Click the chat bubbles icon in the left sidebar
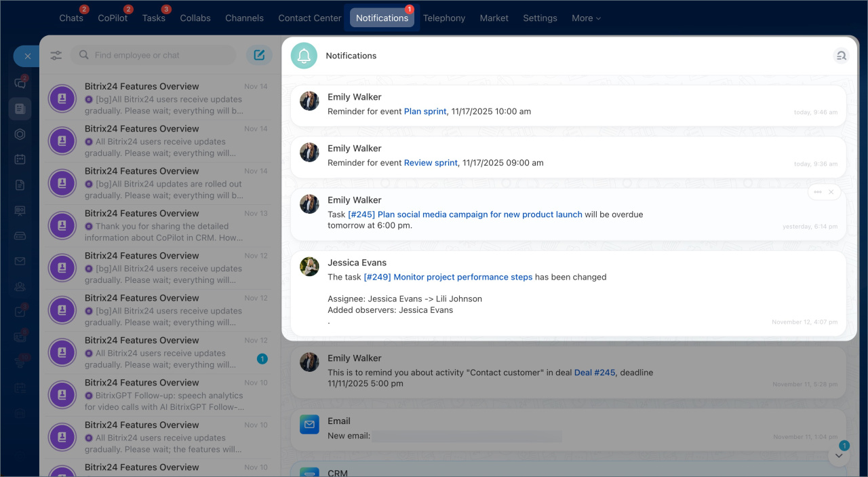The width and height of the screenshot is (868, 477). (20, 83)
